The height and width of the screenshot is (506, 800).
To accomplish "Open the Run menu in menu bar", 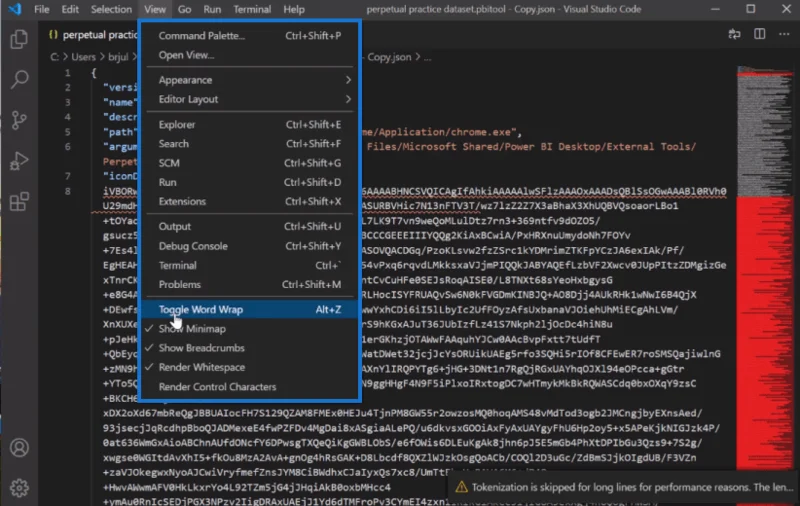I will pyautogui.click(x=212, y=9).
